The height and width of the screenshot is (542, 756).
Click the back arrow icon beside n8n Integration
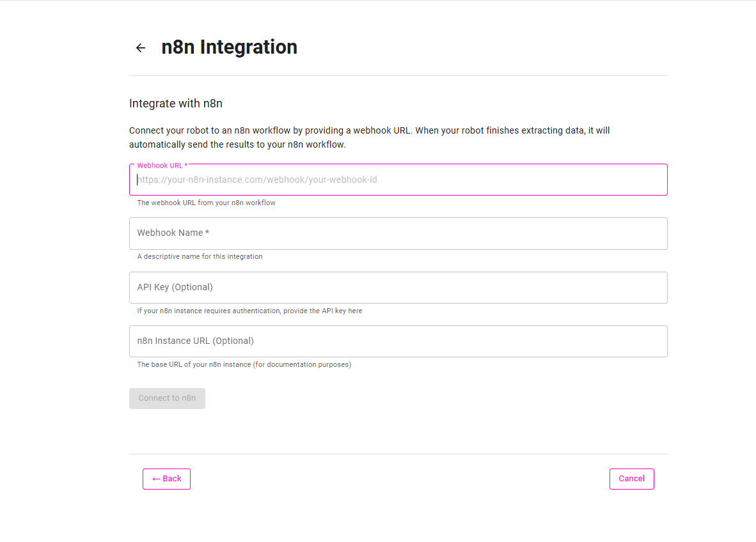click(140, 48)
